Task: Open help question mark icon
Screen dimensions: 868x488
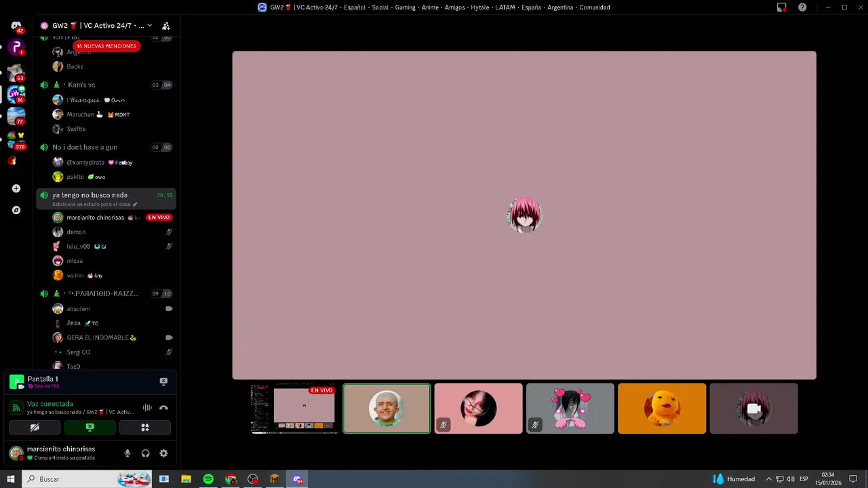Action: coord(802,7)
